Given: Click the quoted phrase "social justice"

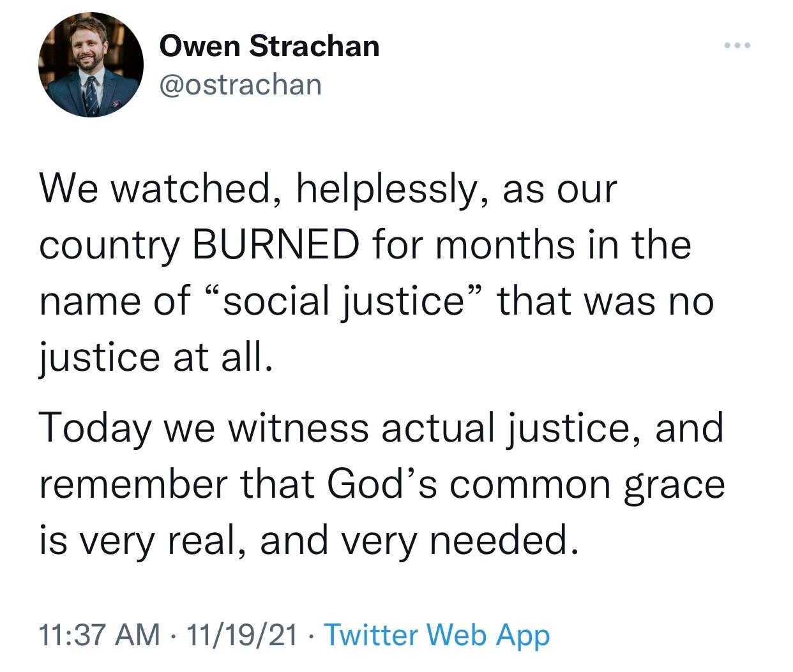Looking at the screenshot, I should pyautogui.click(x=342, y=300).
